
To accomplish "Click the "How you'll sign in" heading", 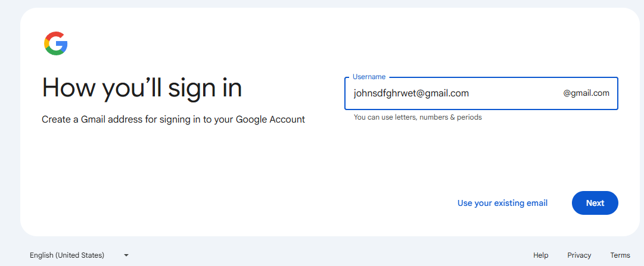I will (142, 87).
